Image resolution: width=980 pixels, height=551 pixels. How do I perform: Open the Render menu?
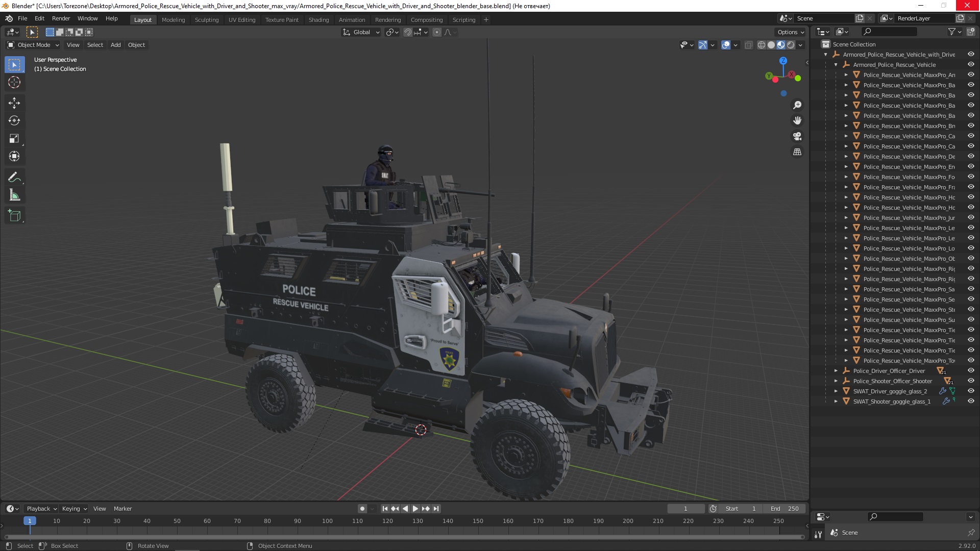tap(61, 18)
